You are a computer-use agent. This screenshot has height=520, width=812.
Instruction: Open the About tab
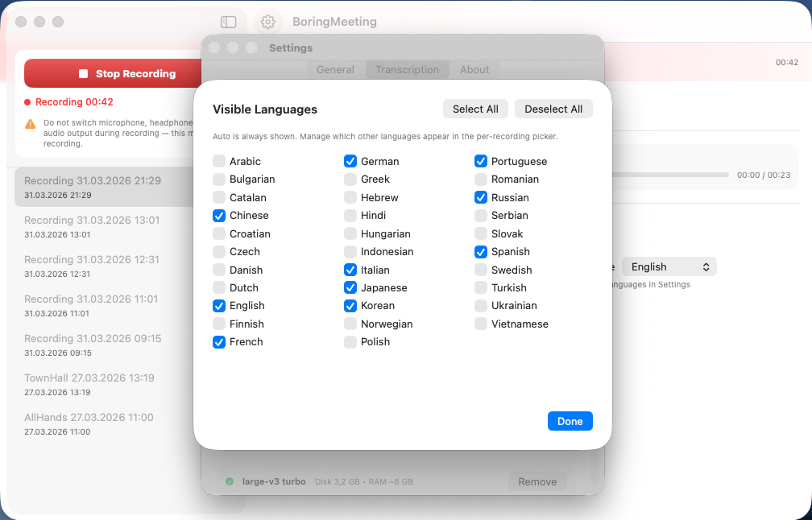[x=474, y=70]
